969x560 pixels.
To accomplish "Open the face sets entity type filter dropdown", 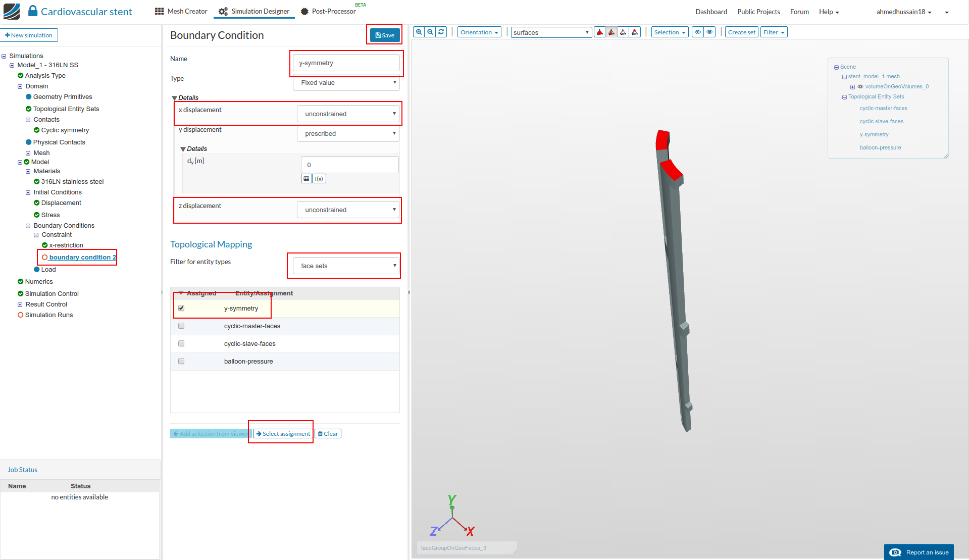I will click(x=344, y=265).
